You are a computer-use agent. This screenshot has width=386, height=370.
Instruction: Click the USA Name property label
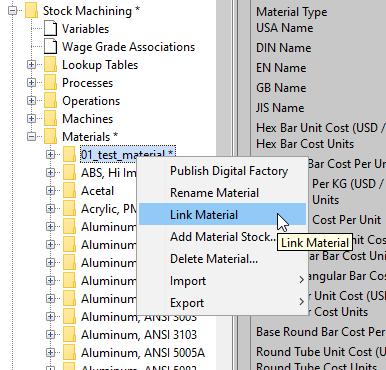click(x=285, y=28)
